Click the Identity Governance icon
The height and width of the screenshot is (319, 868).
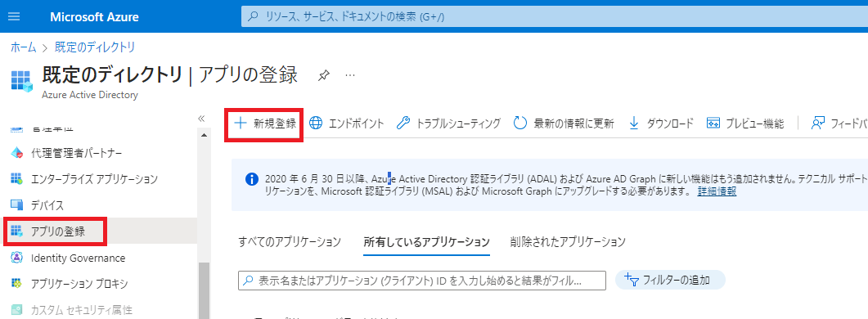[x=17, y=258]
